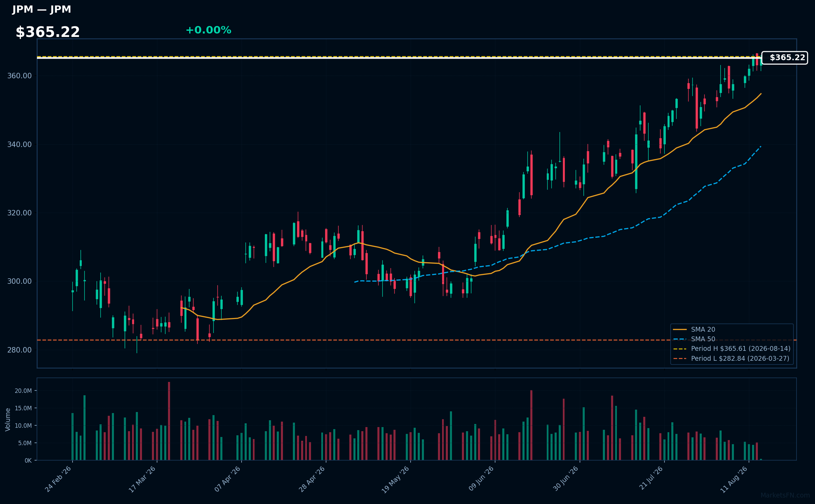Image resolution: width=815 pixels, height=504 pixels.
Task: Click the +0.00% change indicator
Action: [208, 30]
